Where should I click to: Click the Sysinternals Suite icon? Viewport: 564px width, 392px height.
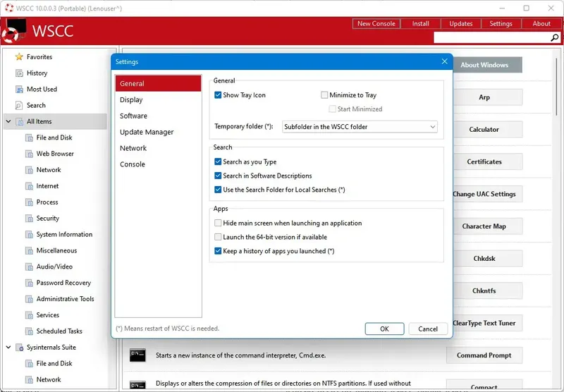(x=20, y=348)
